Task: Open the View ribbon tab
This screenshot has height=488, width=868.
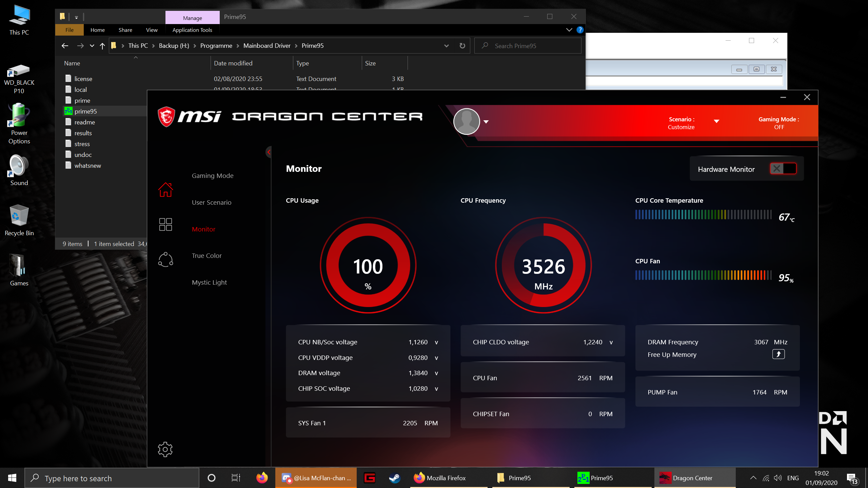Action: click(152, 30)
